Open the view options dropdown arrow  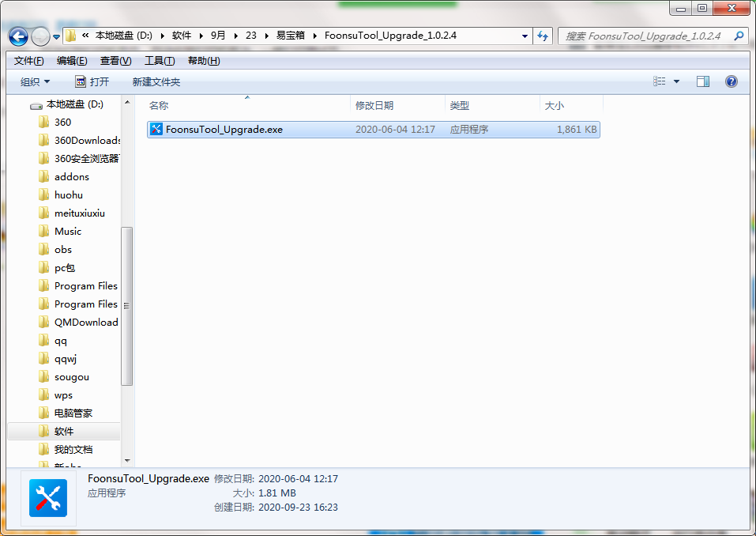(676, 81)
